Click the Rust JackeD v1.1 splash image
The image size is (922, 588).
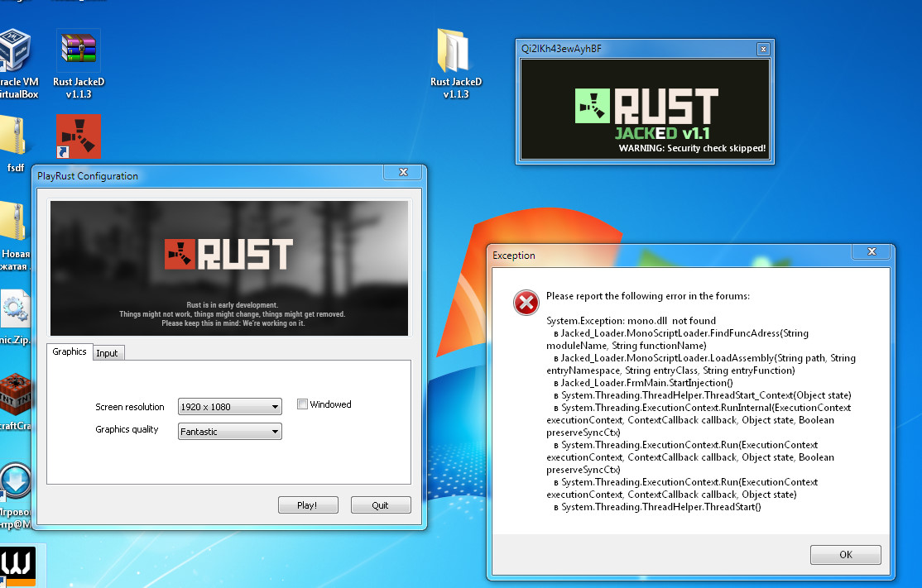click(645, 109)
